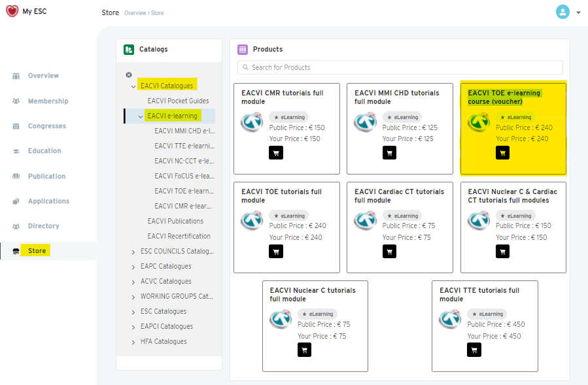Add EACVI CMR tutorials full module to cart
588x385 pixels.
(x=276, y=152)
